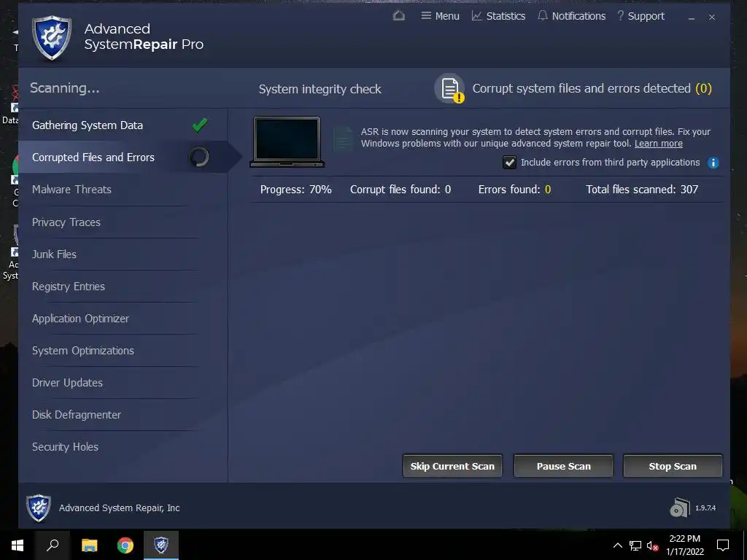Select Driver Updates in sidebar

pyautogui.click(x=67, y=383)
